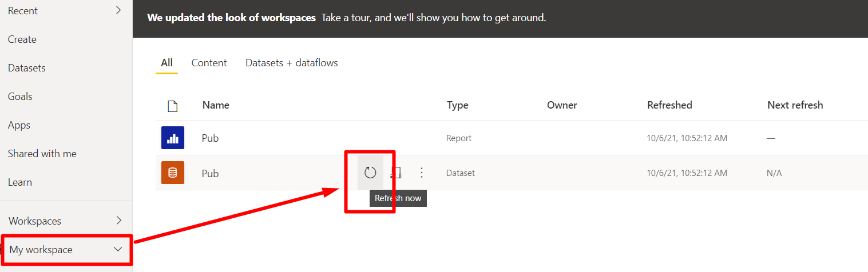Open Apps in the sidebar
Screen dimensions: 868x272
[x=19, y=125]
